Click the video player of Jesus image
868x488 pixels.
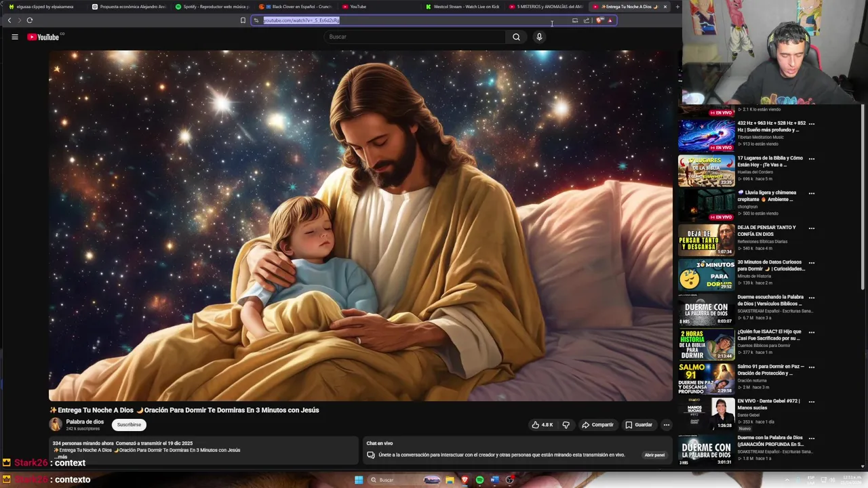[360, 226]
